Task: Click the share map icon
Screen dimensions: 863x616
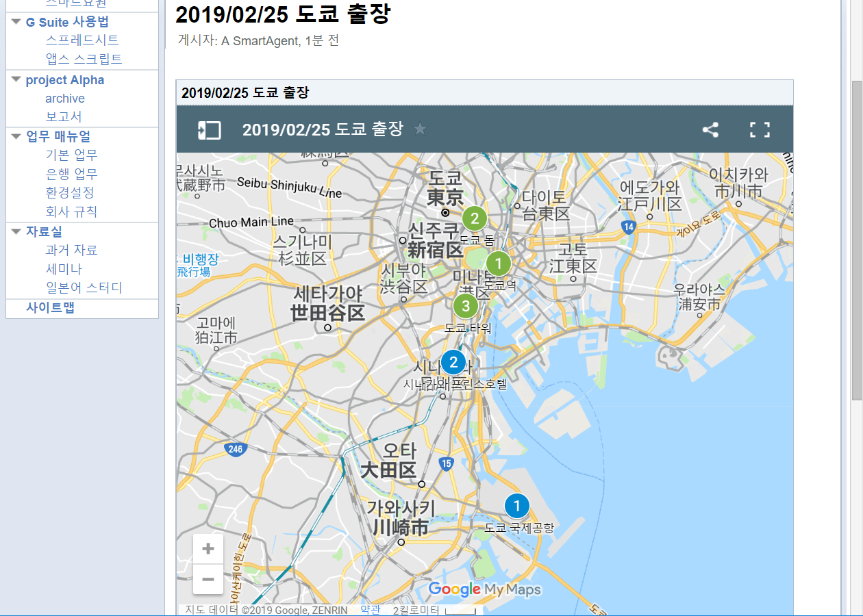Action: click(710, 129)
